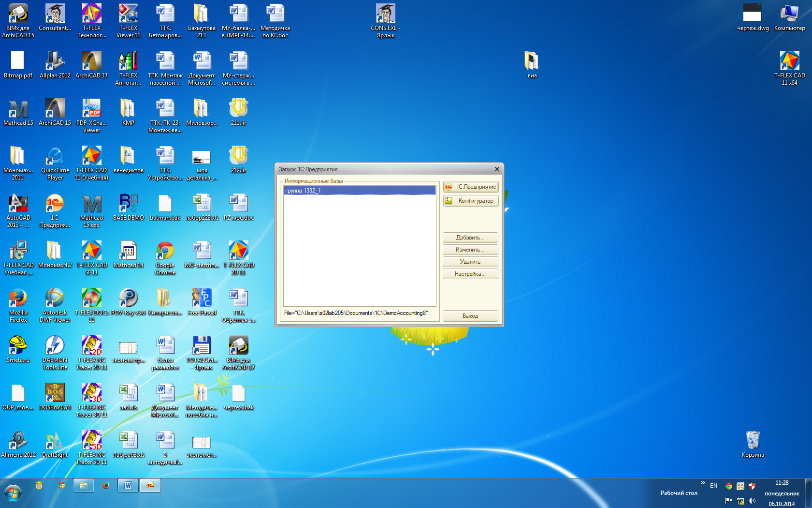The width and height of the screenshot is (812, 508).
Task: Select 211.lir file icon
Action: coord(238,113)
